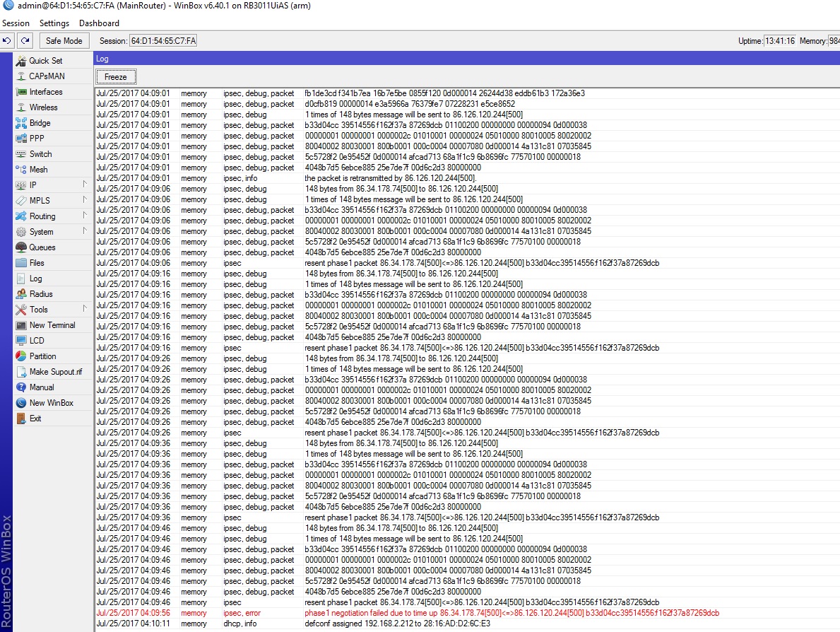The image size is (840, 632).
Task: Select the 04:09:06 resent phase1 packet entry
Action: pos(466,263)
